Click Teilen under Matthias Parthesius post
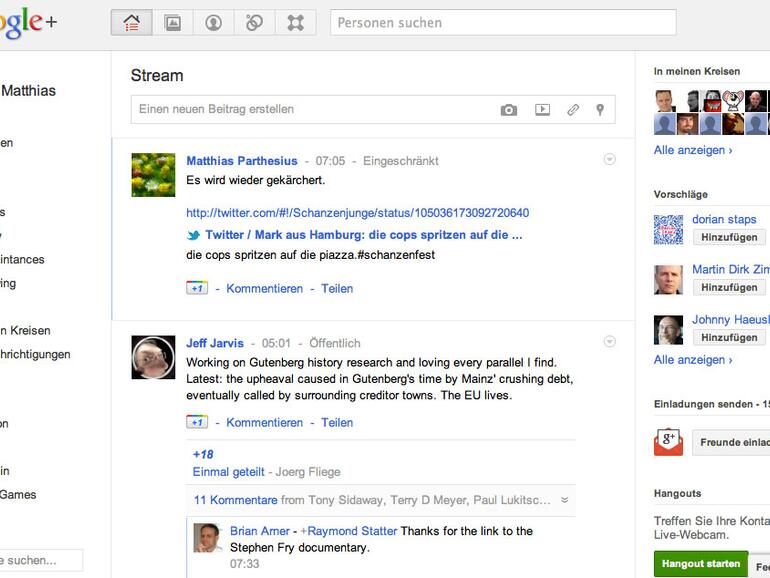 click(x=337, y=289)
